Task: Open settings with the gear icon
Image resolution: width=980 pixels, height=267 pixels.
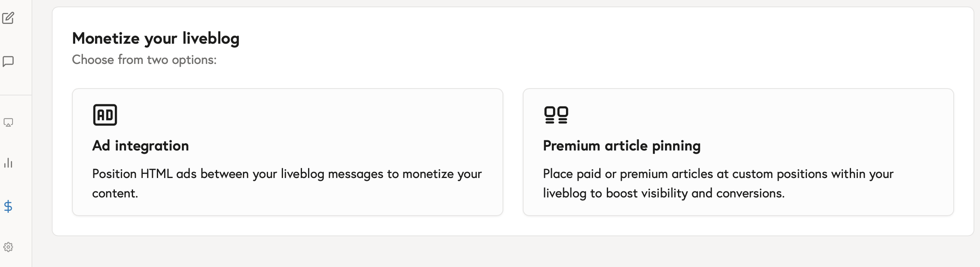Action: [8, 246]
